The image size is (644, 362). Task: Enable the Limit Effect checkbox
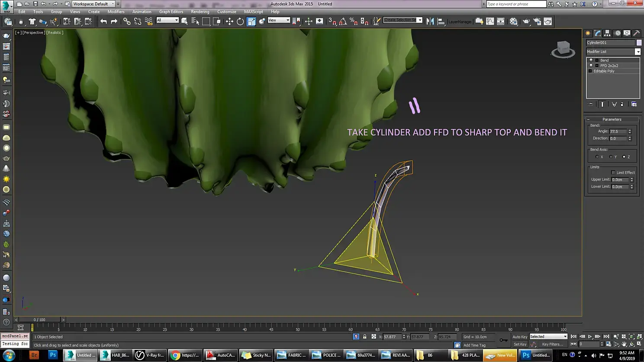click(613, 173)
